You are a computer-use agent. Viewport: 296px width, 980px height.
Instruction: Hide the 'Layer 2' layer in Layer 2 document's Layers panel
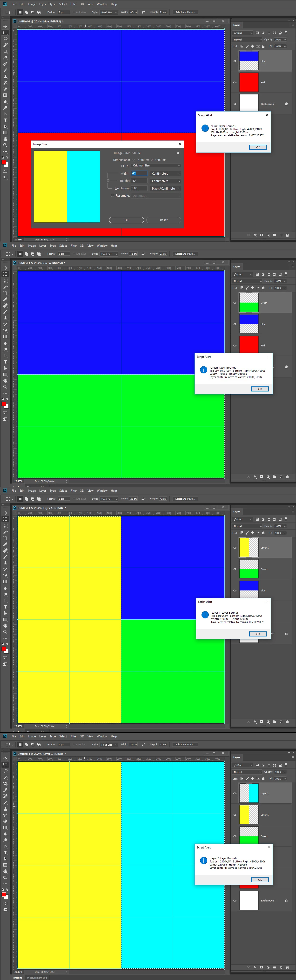(x=235, y=794)
